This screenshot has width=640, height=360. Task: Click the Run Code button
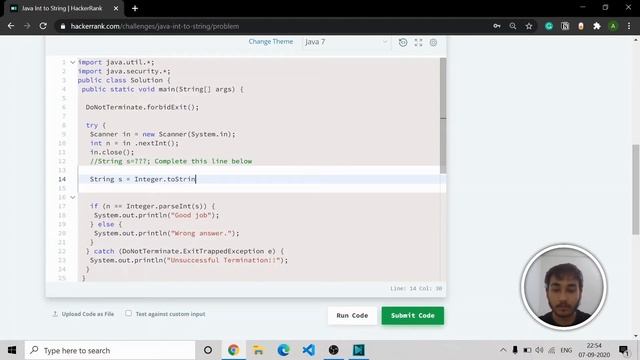(352, 316)
